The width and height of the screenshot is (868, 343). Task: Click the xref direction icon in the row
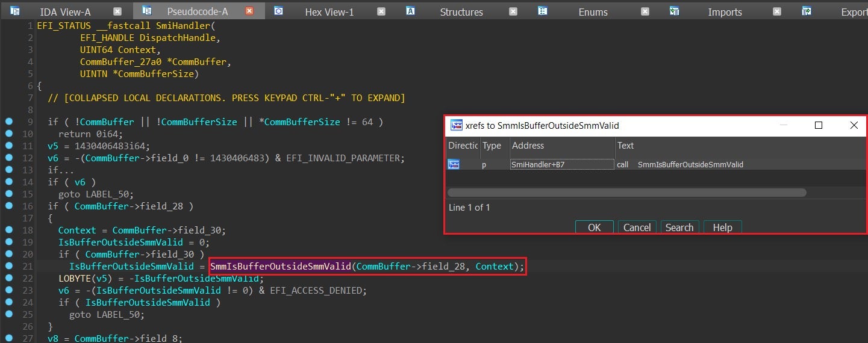click(x=454, y=164)
